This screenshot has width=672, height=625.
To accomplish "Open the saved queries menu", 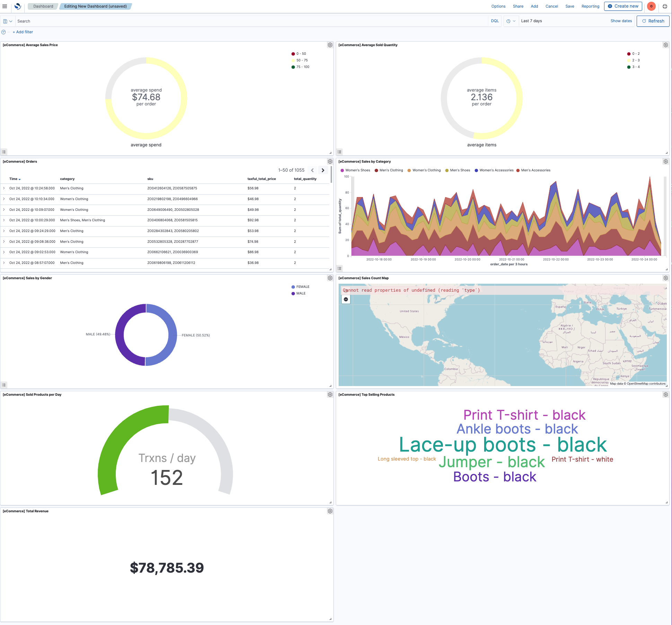I will click(x=8, y=21).
